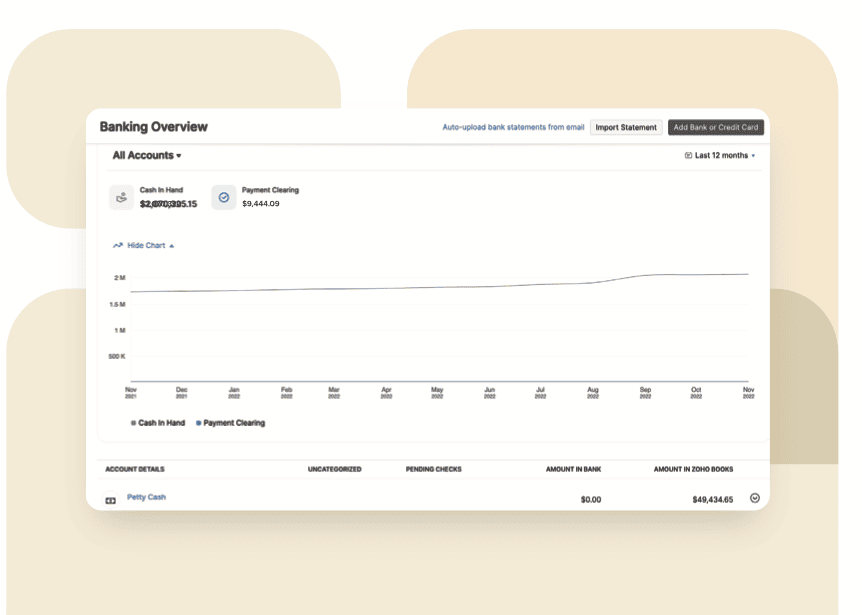862x615 pixels.
Task: Toggle the Cash In Hand legend series
Action: point(158,423)
